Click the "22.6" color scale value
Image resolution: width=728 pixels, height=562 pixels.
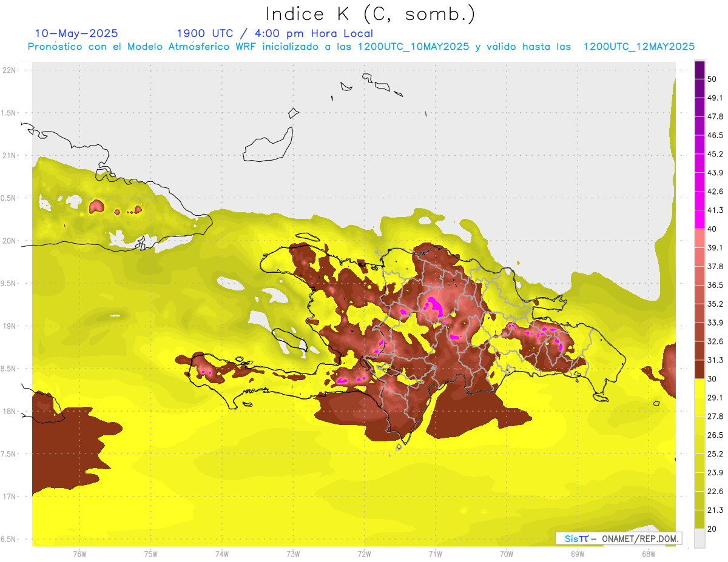point(715,492)
